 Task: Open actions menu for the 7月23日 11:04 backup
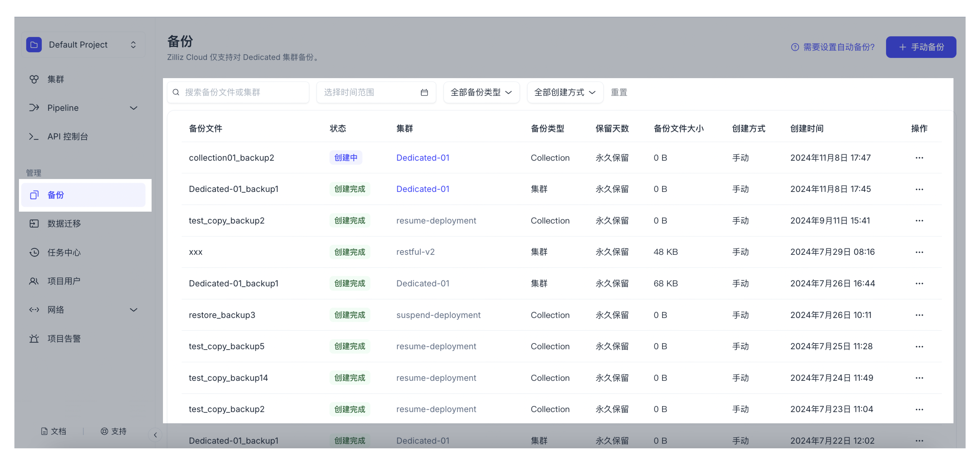[919, 409]
